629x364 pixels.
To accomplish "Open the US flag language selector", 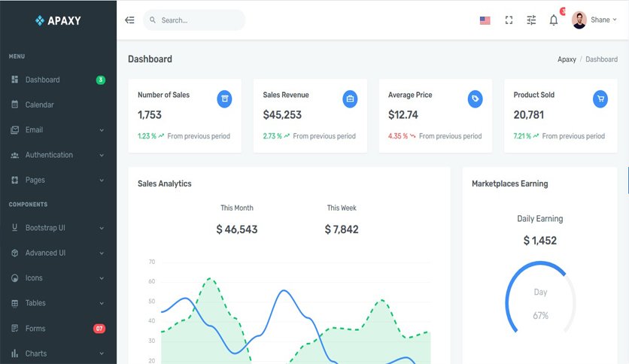I will tap(485, 20).
